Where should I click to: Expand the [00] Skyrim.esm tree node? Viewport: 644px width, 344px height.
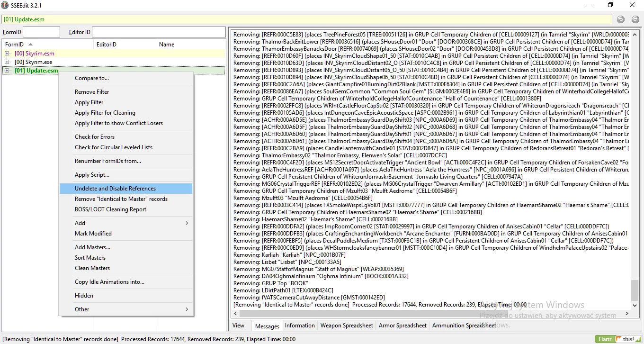click(7, 54)
